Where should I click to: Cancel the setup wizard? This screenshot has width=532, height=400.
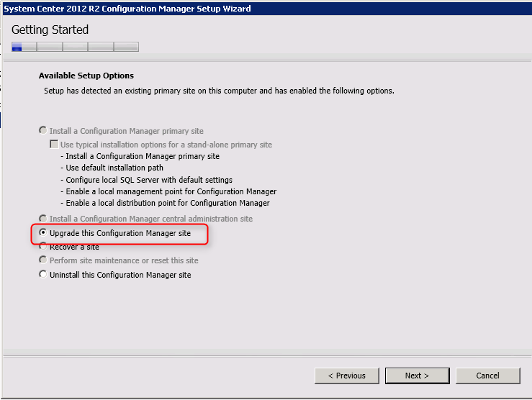tap(487, 376)
